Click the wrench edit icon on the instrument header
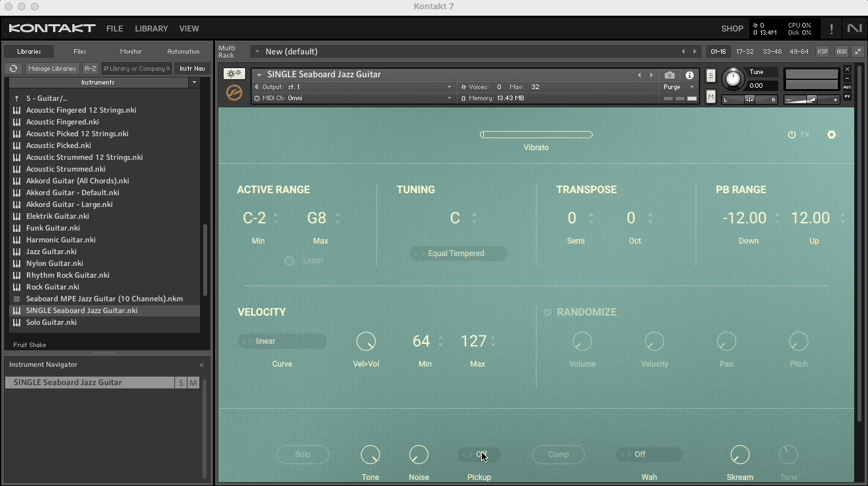This screenshot has height=486, width=868. pos(234,75)
